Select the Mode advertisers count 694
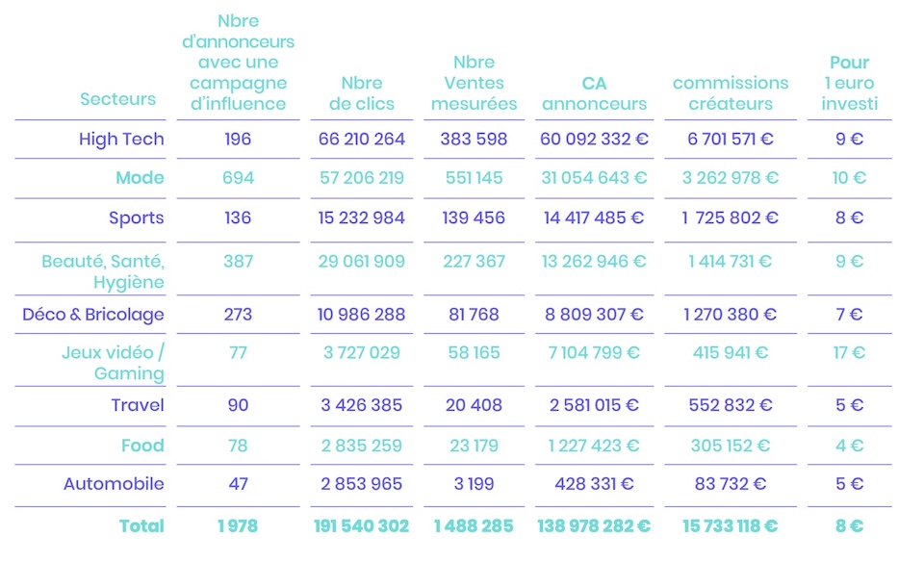Screen dimensions: 924x562 238,178
